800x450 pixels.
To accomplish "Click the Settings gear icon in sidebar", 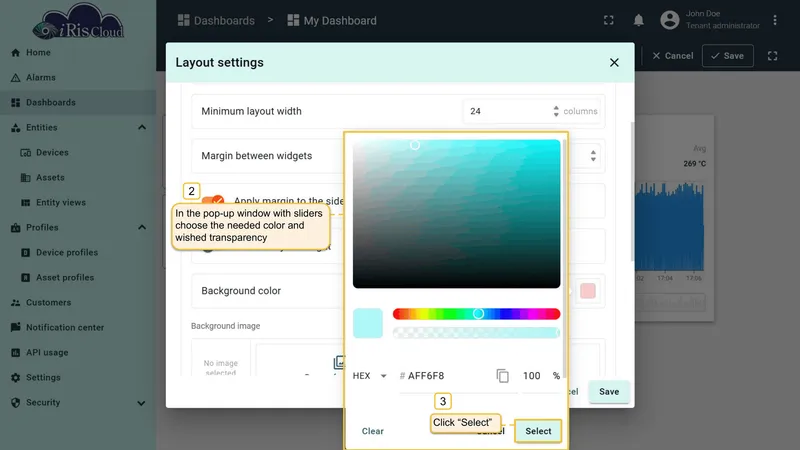I will tap(15, 378).
